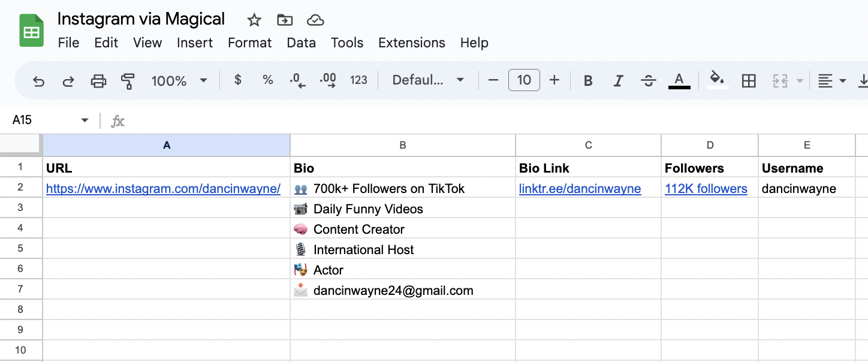Change text color with the A icon

679,80
